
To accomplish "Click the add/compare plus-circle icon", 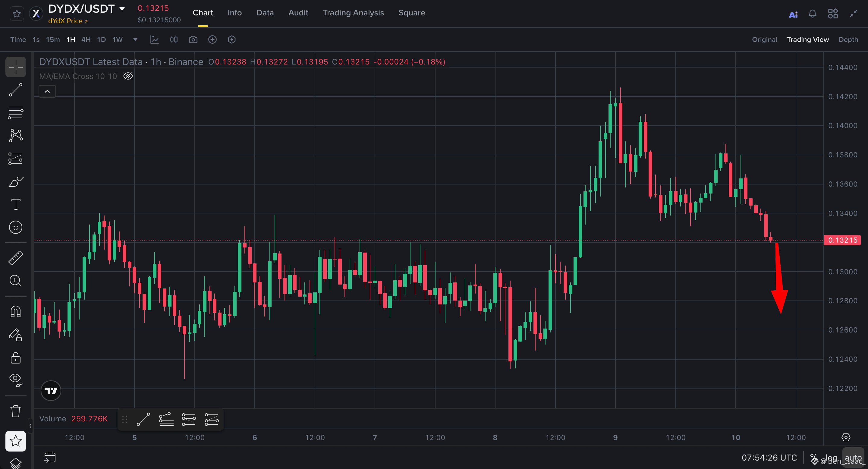I will 212,39.
